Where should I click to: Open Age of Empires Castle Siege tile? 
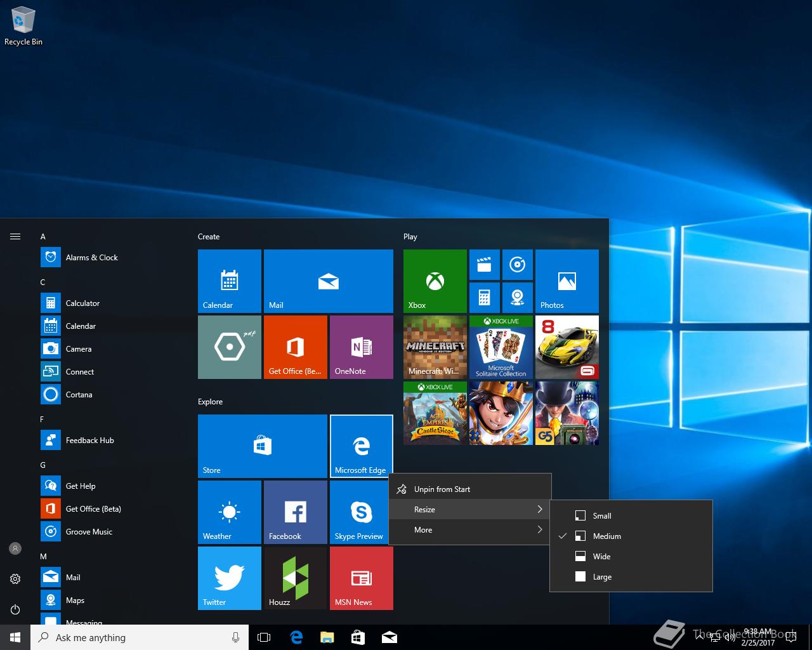[435, 413]
